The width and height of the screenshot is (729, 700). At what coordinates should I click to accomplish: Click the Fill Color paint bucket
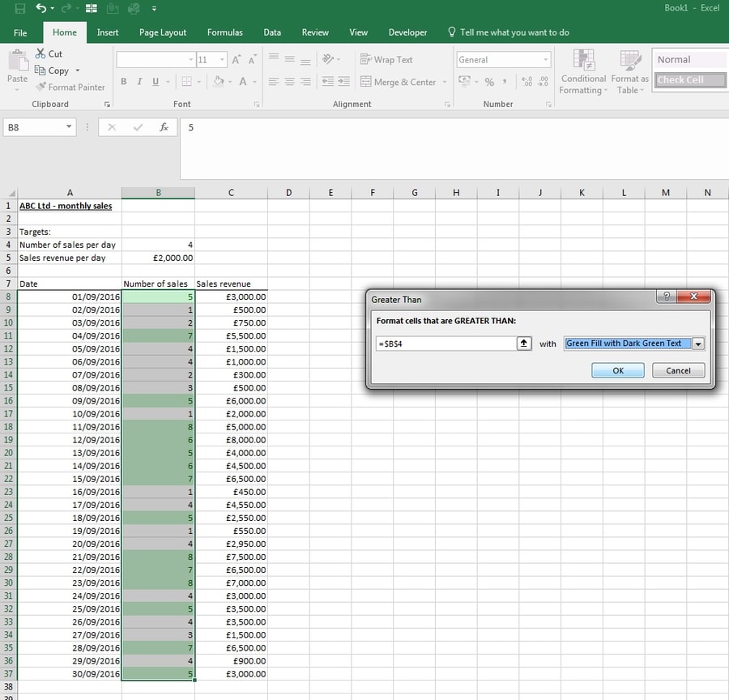[218, 81]
